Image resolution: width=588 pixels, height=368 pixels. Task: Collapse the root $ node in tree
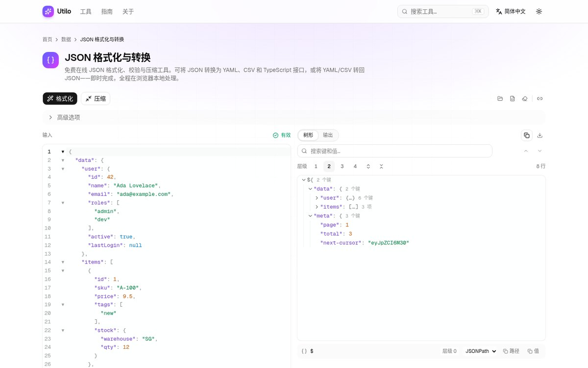pos(304,180)
